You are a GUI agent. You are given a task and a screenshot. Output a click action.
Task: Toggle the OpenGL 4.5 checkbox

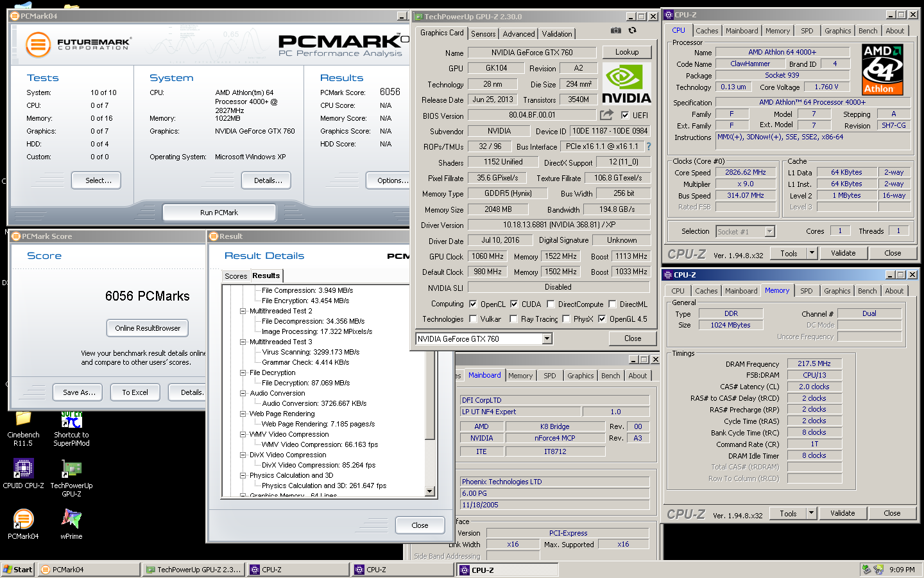tap(602, 319)
